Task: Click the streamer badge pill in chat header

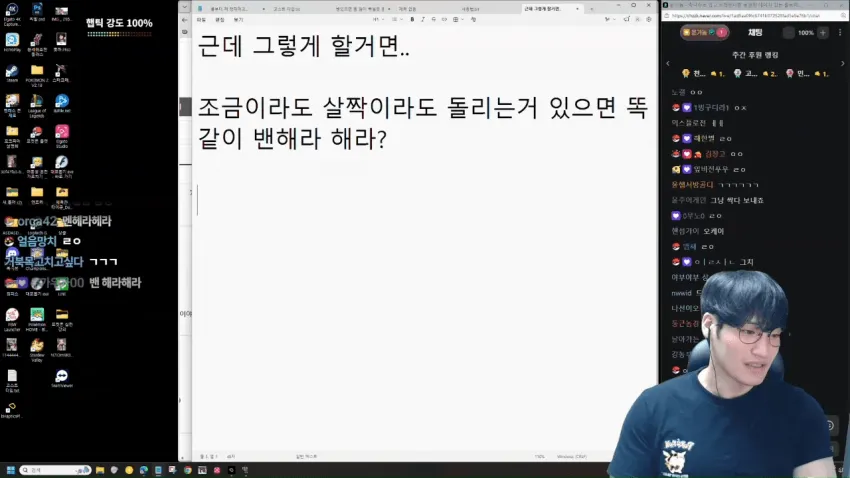Action: pos(704,33)
